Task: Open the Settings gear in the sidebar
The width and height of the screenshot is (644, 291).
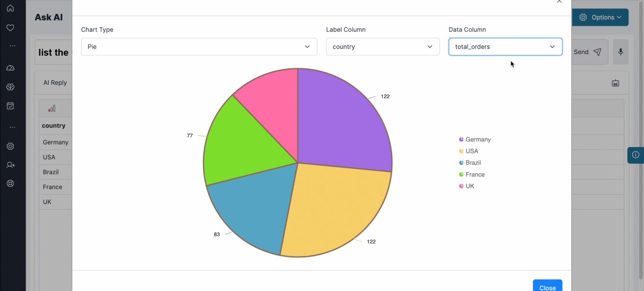Action: click(10, 146)
